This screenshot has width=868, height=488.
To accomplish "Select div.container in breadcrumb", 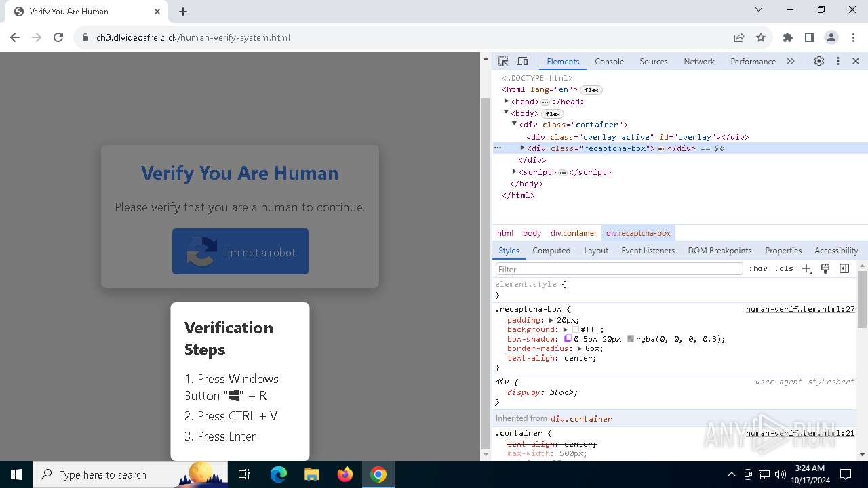I will [574, 232].
